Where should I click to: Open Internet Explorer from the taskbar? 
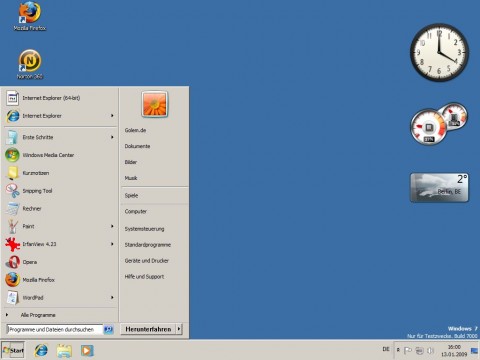pos(41,350)
